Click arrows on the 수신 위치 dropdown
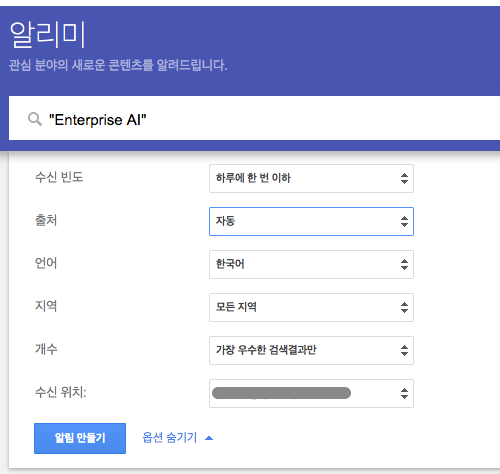This screenshot has width=500, height=474. (x=404, y=393)
